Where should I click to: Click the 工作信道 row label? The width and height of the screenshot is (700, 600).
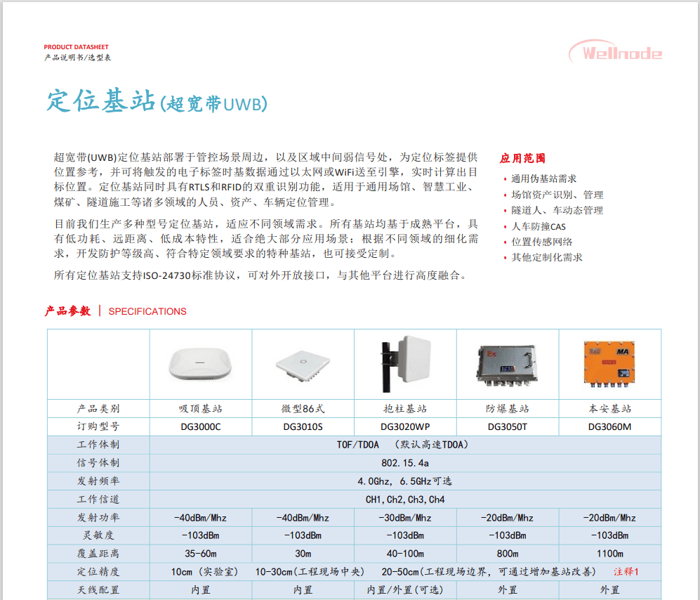(x=98, y=500)
